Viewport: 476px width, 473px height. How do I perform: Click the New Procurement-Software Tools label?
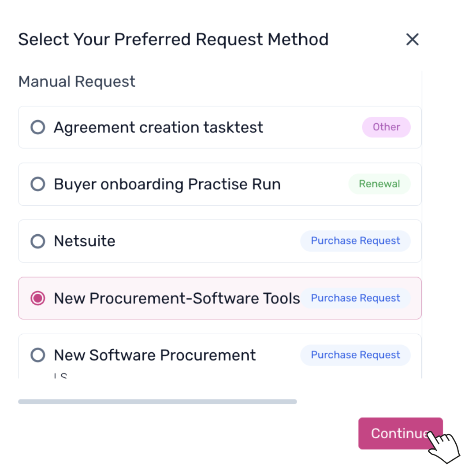[x=177, y=298]
